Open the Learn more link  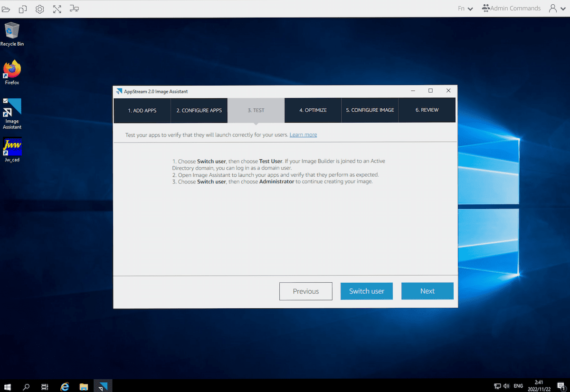click(x=303, y=134)
